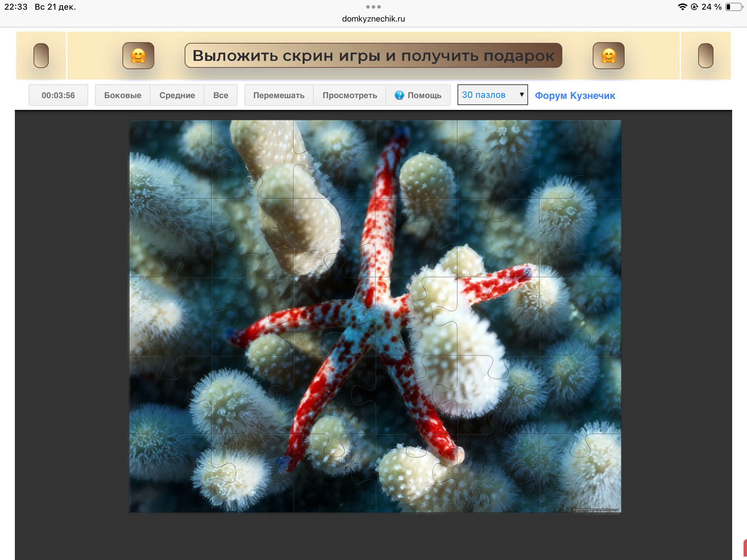Click the dropdown arrow of puzzle count
Image resolution: width=747 pixels, height=560 pixels.
click(522, 94)
